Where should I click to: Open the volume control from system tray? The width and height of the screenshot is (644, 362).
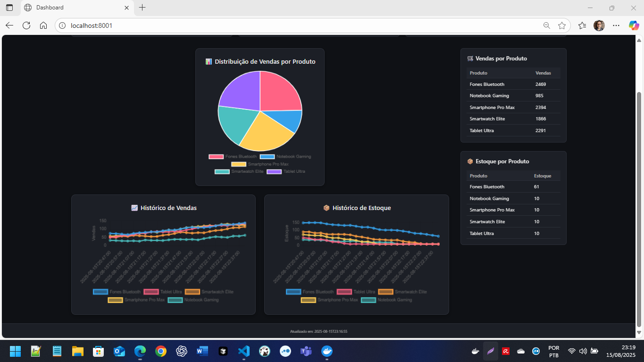click(583, 351)
